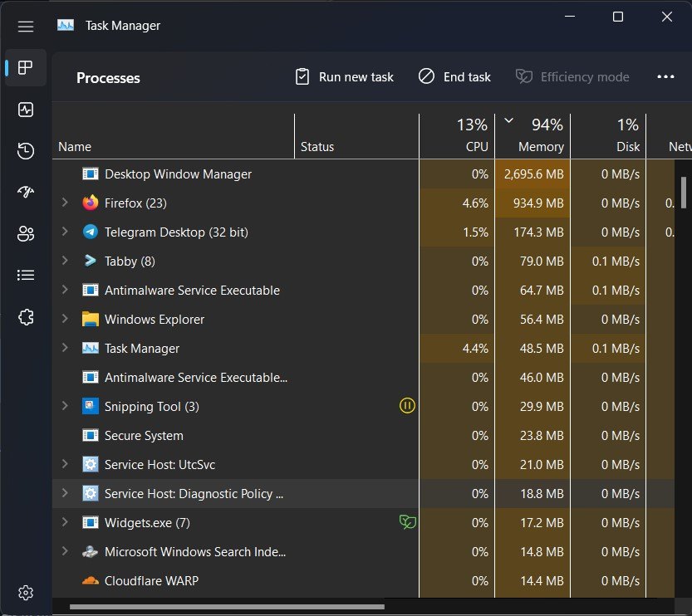Click the Service Host: UtcSvc gear icon
The width and height of the screenshot is (692, 616).
91,464
